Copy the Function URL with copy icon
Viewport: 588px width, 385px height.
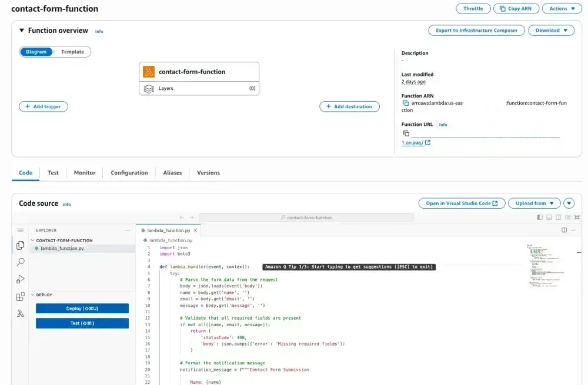coord(406,133)
